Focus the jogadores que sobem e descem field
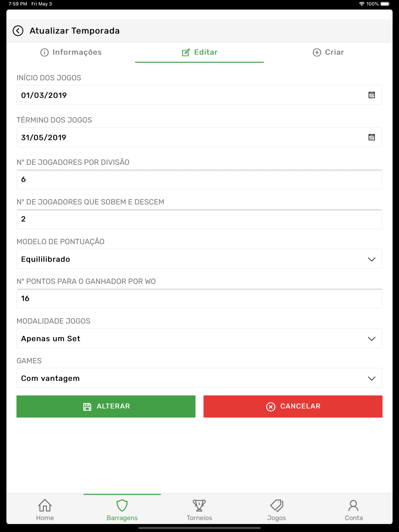Image resolution: width=399 pixels, height=532 pixels. pos(199,219)
